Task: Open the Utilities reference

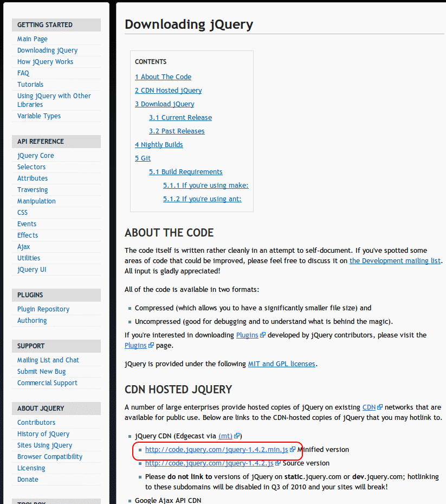Action: [x=29, y=258]
